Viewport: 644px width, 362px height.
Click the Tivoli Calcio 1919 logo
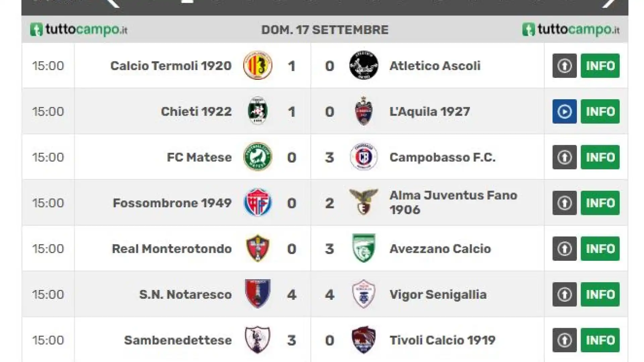tap(364, 340)
